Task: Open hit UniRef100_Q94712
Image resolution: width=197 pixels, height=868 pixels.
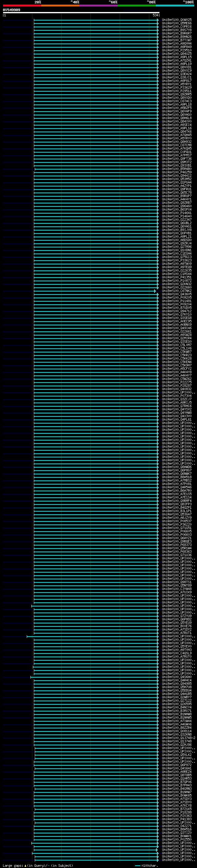Action: pos(177,311)
